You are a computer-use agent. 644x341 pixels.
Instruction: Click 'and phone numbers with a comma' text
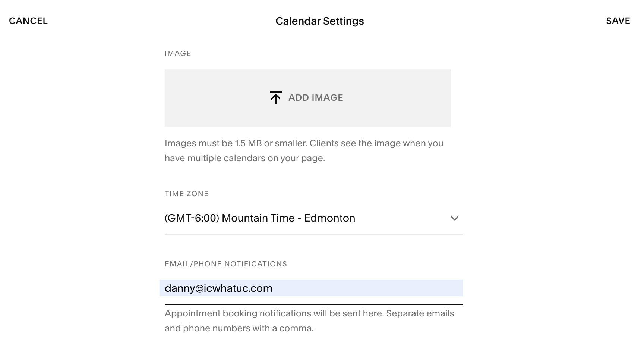click(239, 328)
